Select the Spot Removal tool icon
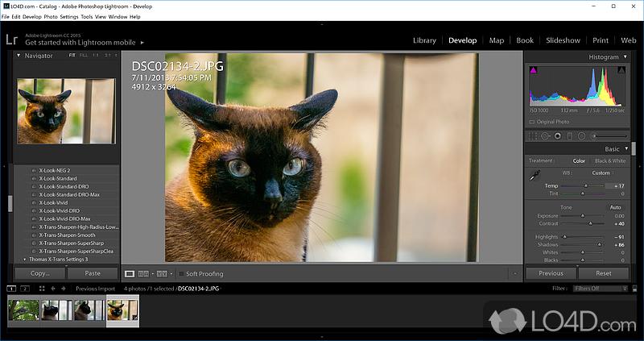The width and height of the screenshot is (644, 341). [x=546, y=135]
